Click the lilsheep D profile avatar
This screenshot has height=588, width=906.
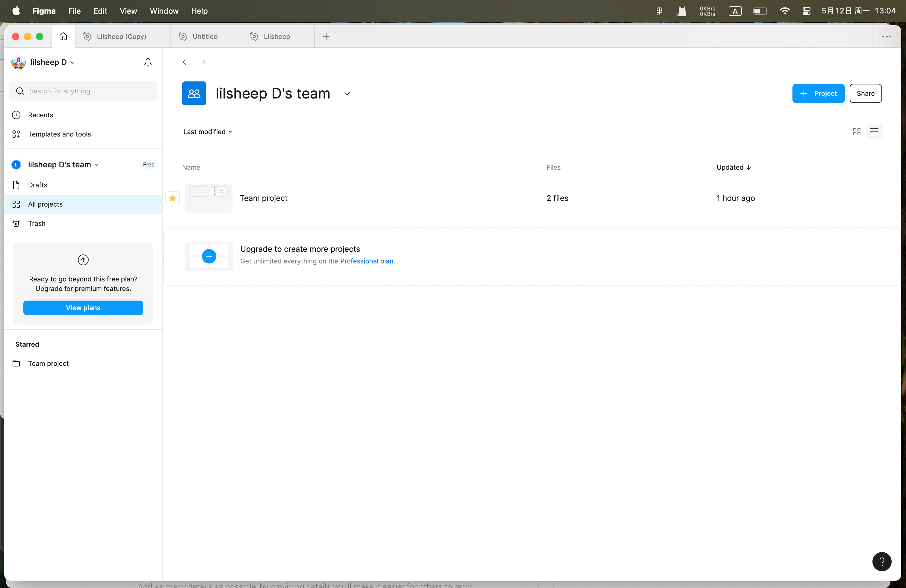click(18, 62)
